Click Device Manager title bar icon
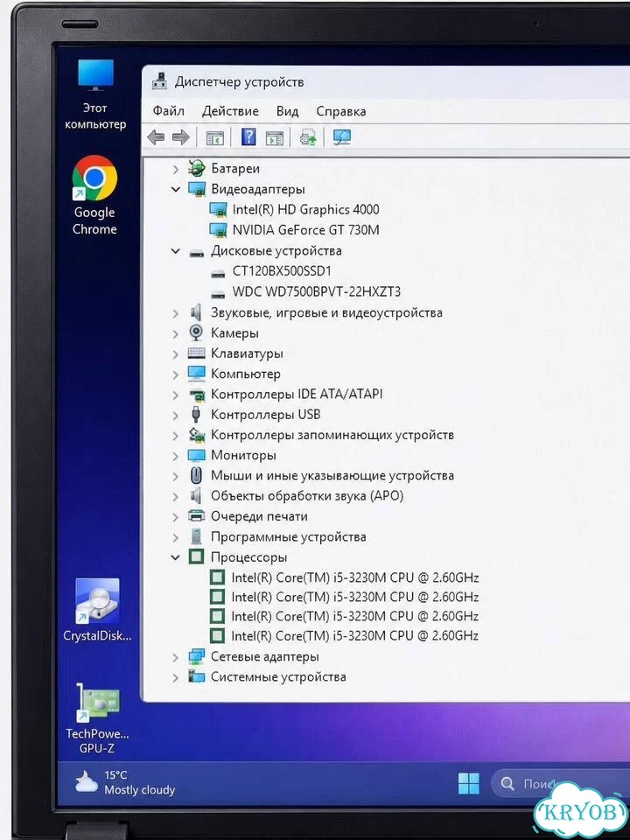The height and width of the screenshot is (840, 630). coord(159,82)
